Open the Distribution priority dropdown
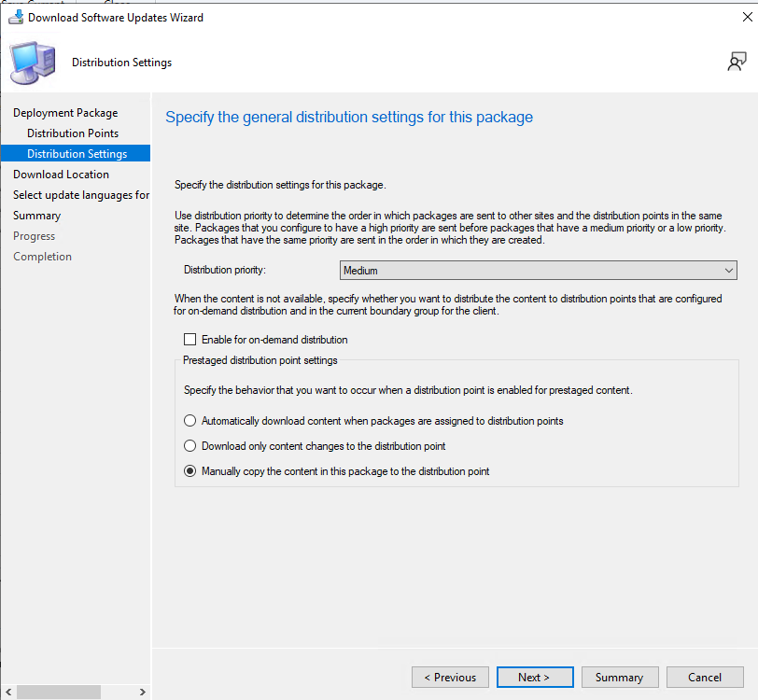 [x=538, y=271]
